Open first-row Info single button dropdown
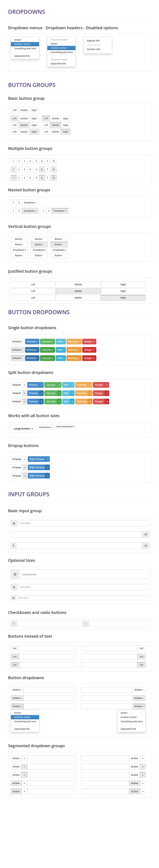 [x=61, y=341]
